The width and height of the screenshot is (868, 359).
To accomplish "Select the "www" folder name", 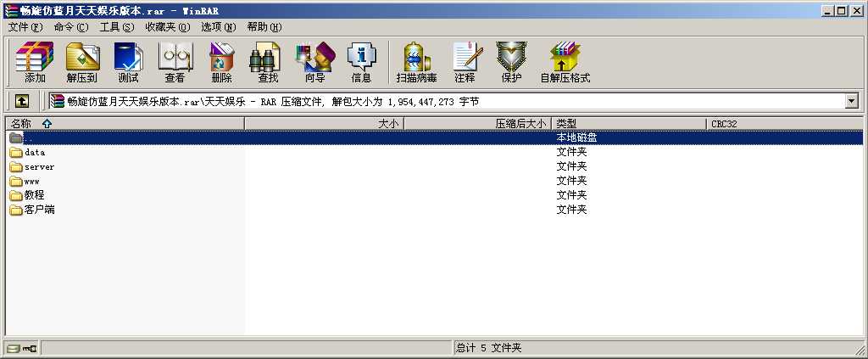I will tap(32, 181).
